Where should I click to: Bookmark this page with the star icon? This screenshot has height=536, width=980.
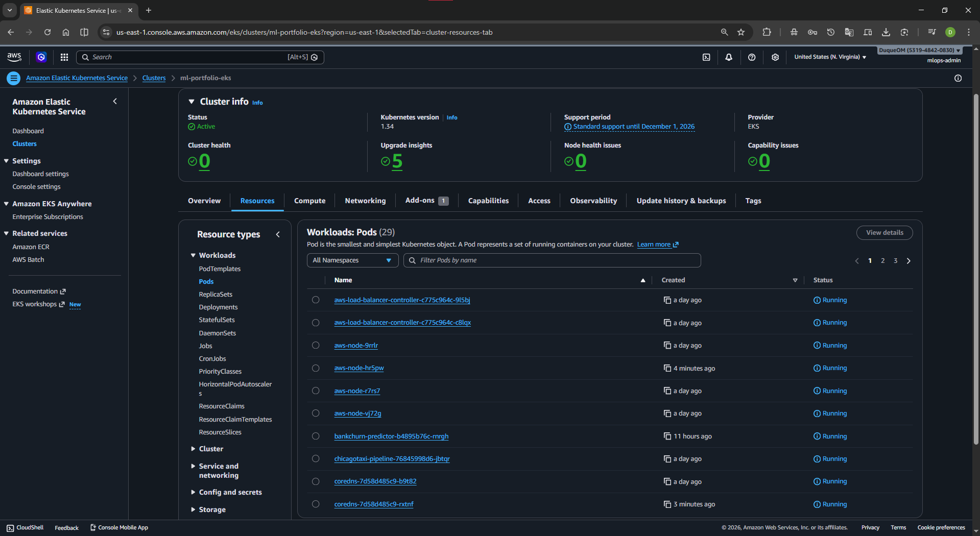[741, 32]
